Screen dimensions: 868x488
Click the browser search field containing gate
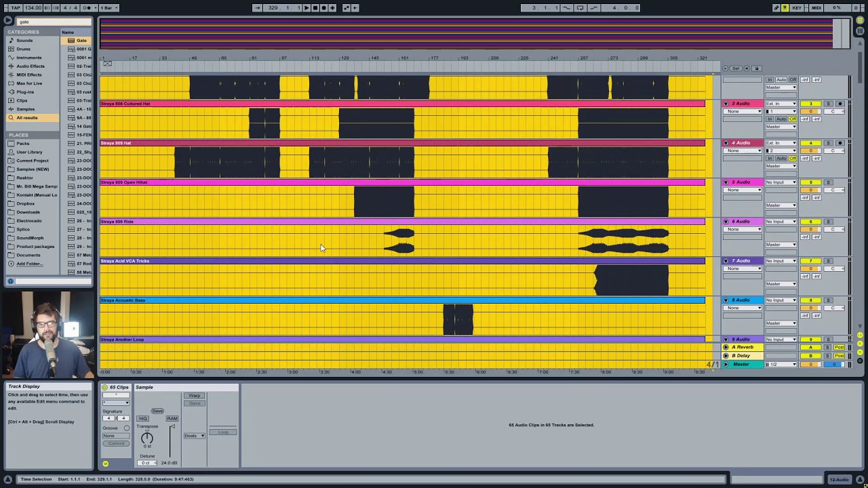(x=54, y=22)
